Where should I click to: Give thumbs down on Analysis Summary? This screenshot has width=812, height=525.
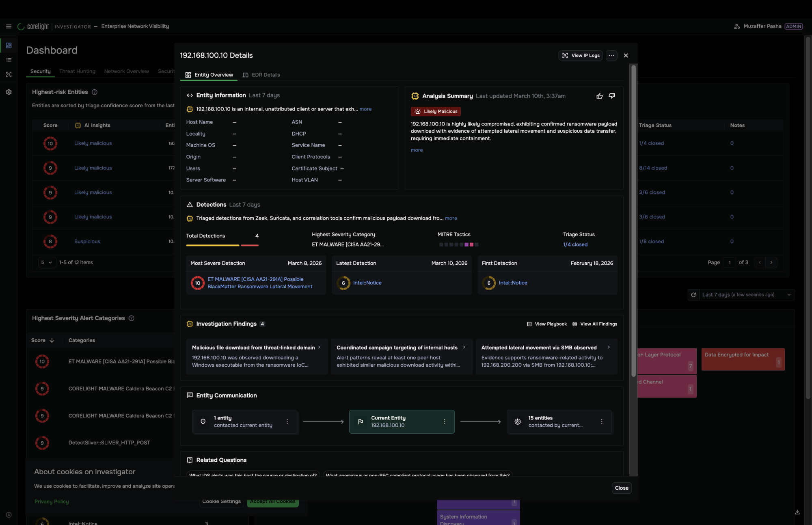pyautogui.click(x=612, y=96)
